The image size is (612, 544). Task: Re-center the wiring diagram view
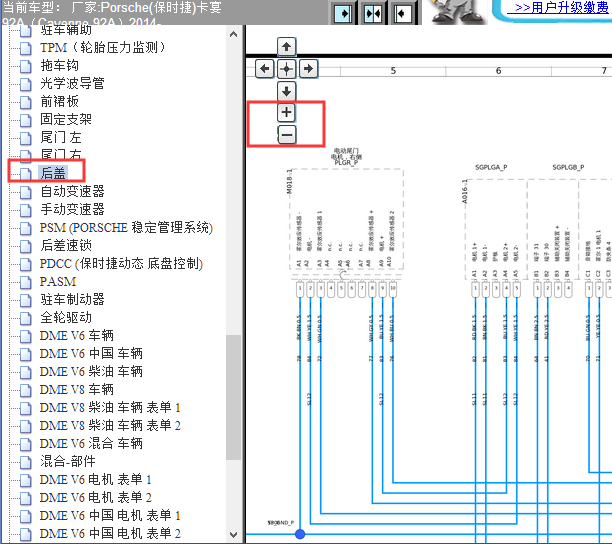point(286,69)
